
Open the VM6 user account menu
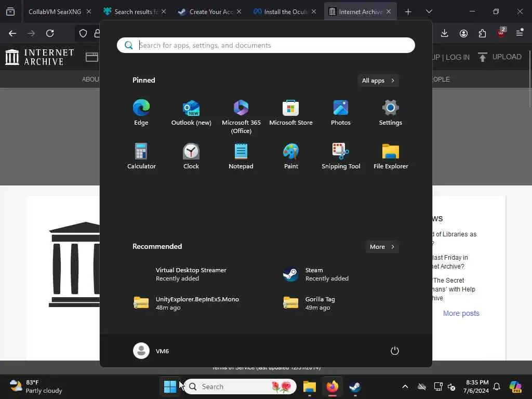[151, 351]
